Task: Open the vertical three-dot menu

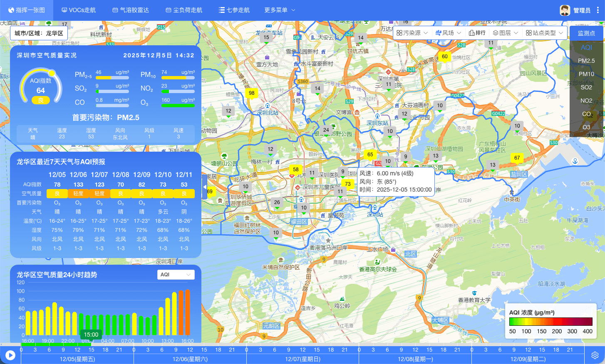Action: pyautogui.click(x=598, y=10)
